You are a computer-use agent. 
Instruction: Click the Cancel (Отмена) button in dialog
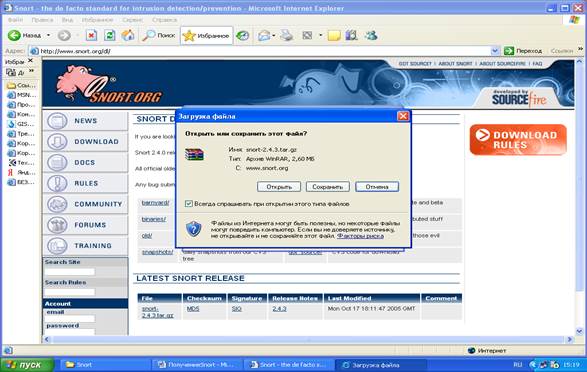(x=377, y=186)
